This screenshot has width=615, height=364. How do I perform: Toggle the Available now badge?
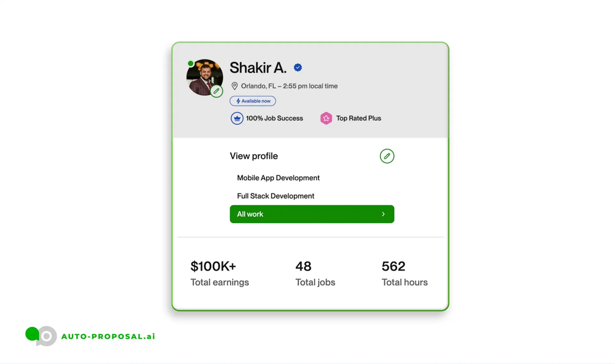(x=253, y=101)
